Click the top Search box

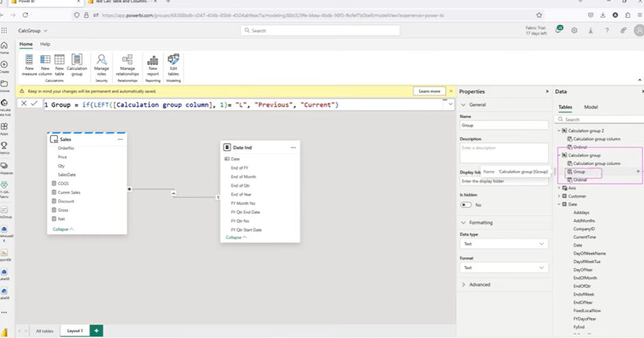click(321, 31)
